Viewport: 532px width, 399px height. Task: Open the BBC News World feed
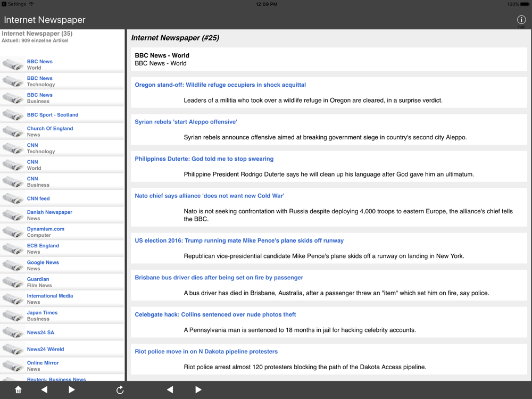tap(62, 64)
